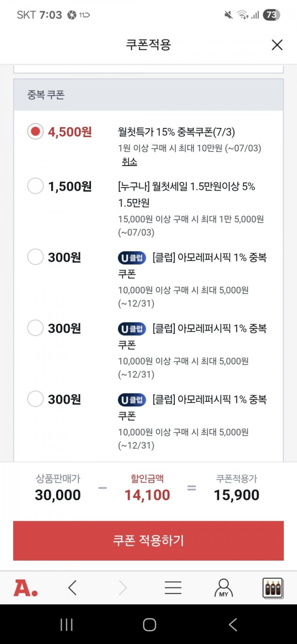Screen dimensions: 297x644
Task: Tap the 월첫특가 15% 중복쿠폰 title
Action: [x=176, y=132]
